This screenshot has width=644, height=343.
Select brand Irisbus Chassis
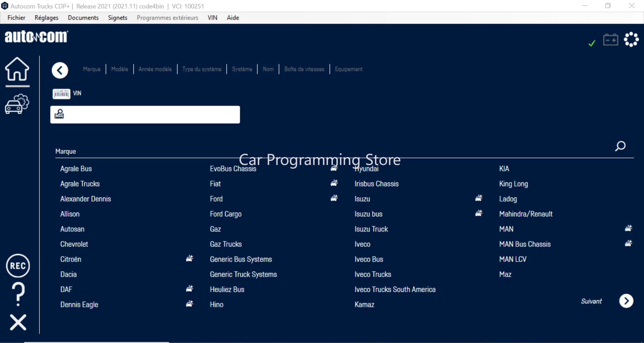tap(377, 184)
